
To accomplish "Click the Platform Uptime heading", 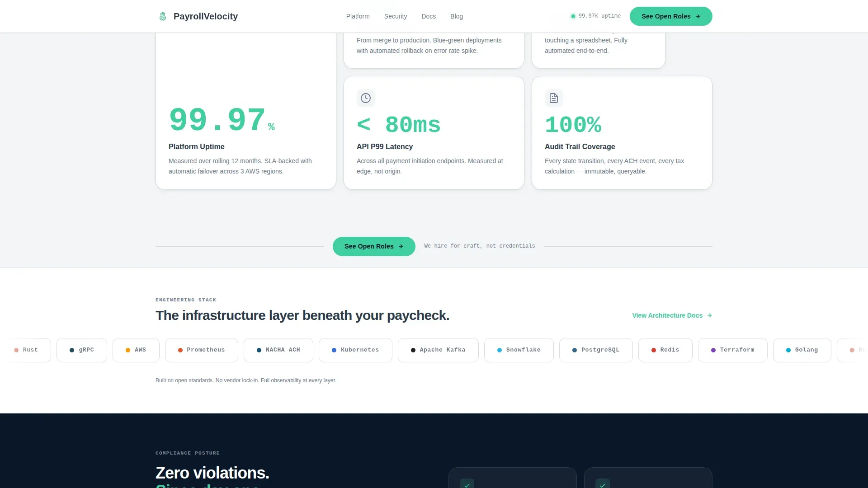I will [196, 147].
